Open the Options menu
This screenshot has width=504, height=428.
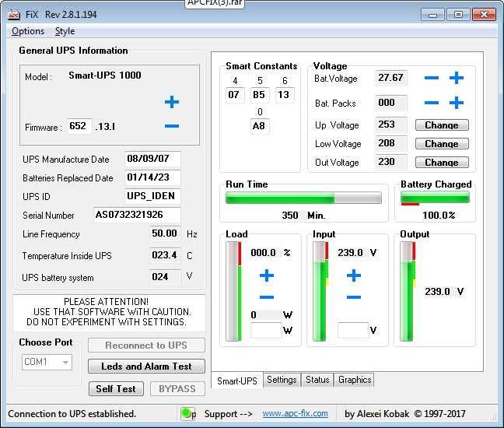[28, 31]
